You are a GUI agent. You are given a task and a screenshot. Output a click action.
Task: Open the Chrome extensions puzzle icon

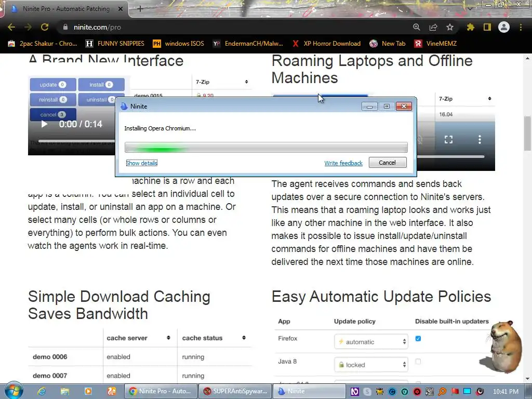pos(470,27)
